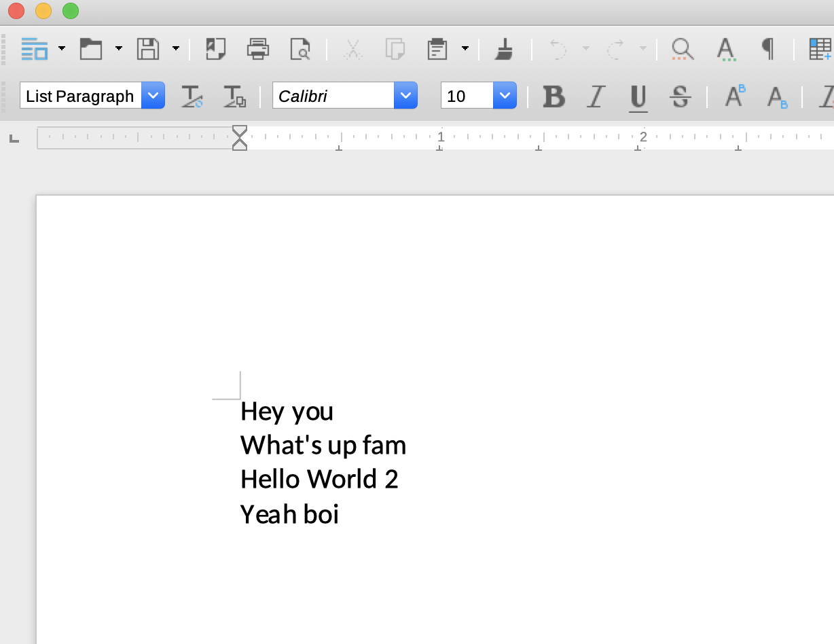Close the window with red button
Screen dimensions: 834x644
coord(16,11)
